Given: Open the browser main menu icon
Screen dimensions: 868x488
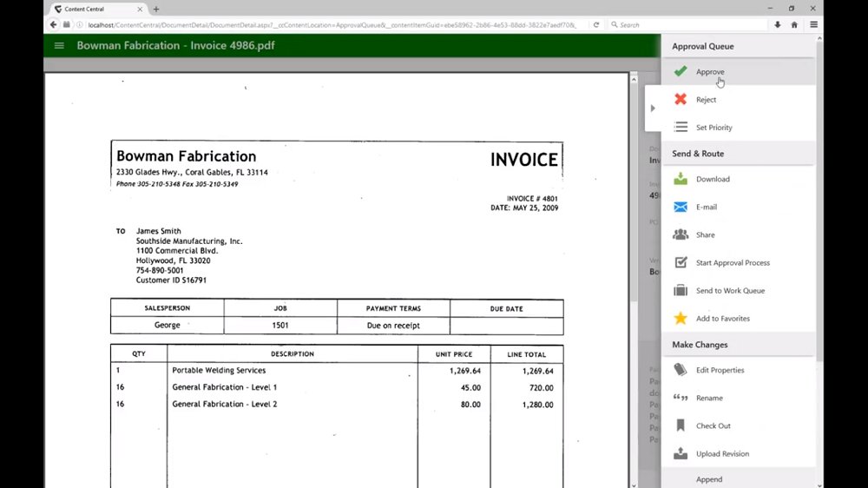Looking at the screenshot, I should (814, 25).
